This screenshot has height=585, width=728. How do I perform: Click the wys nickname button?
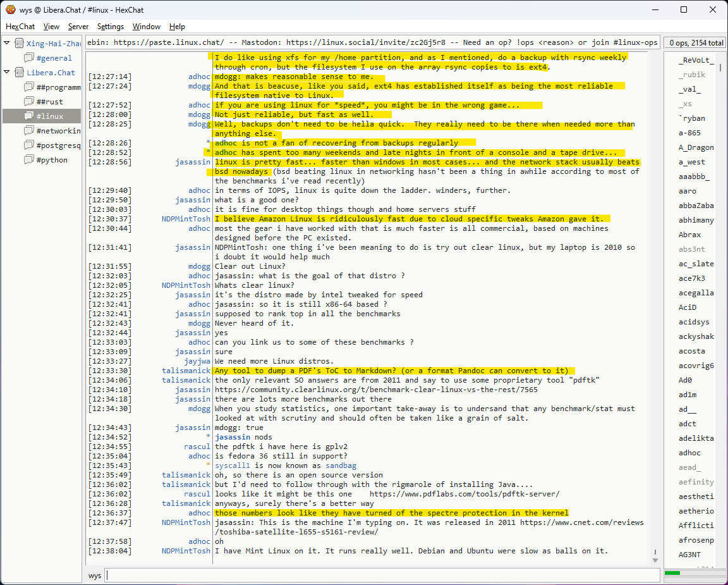pyautogui.click(x=95, y=576)
